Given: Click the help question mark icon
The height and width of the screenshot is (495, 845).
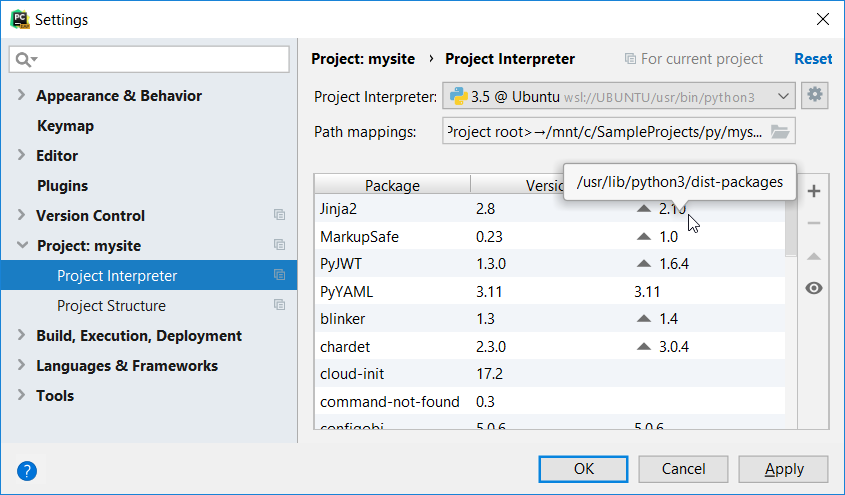Looking at the screenshot, I should click(x=27, y=469).
